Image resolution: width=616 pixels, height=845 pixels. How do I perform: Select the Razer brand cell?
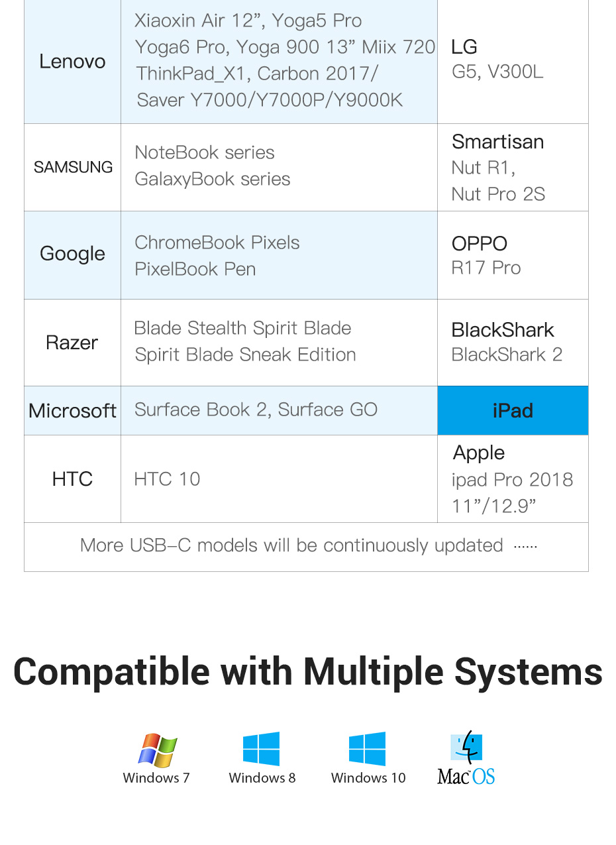[72, 343]
